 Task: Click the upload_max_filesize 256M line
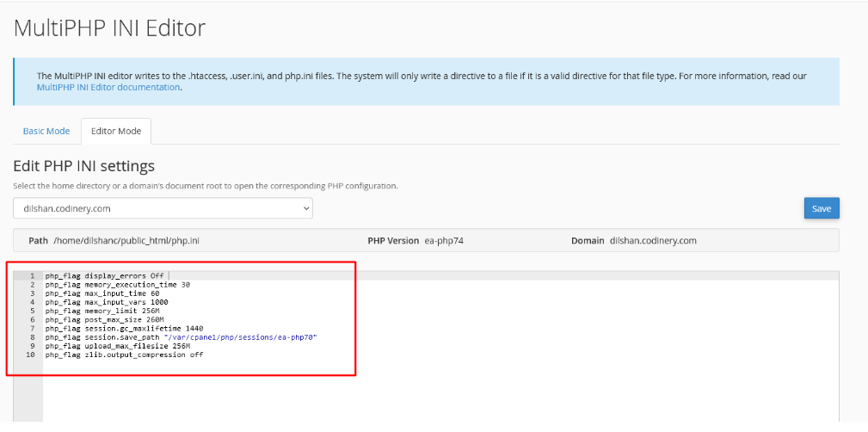[118, 346]
